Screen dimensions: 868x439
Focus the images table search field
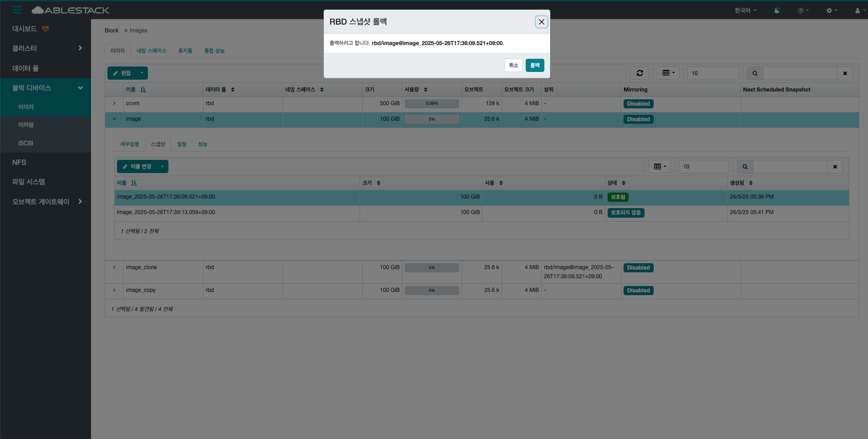click(x=800, y=73)
